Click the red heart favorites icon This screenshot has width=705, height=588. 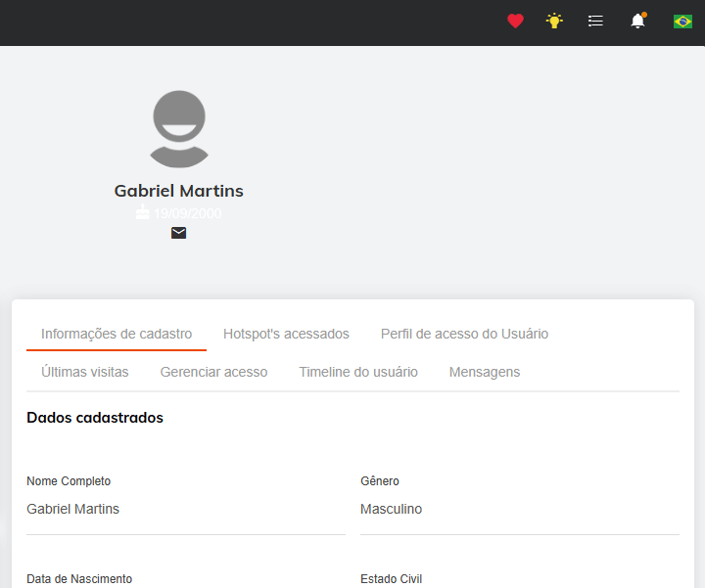tap(515, 21)
